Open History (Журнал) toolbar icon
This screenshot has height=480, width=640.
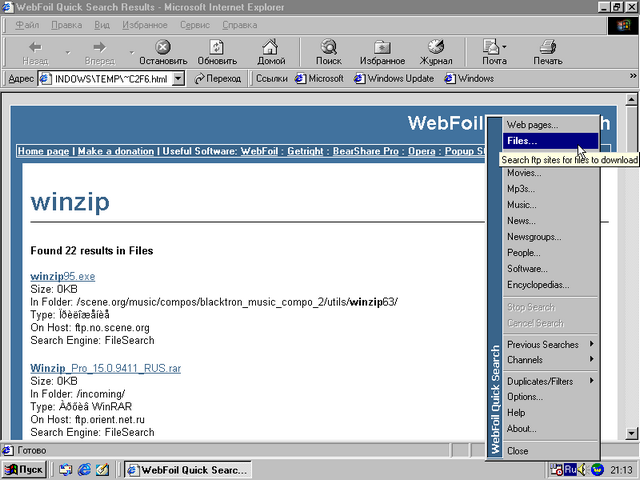[436, 52]
